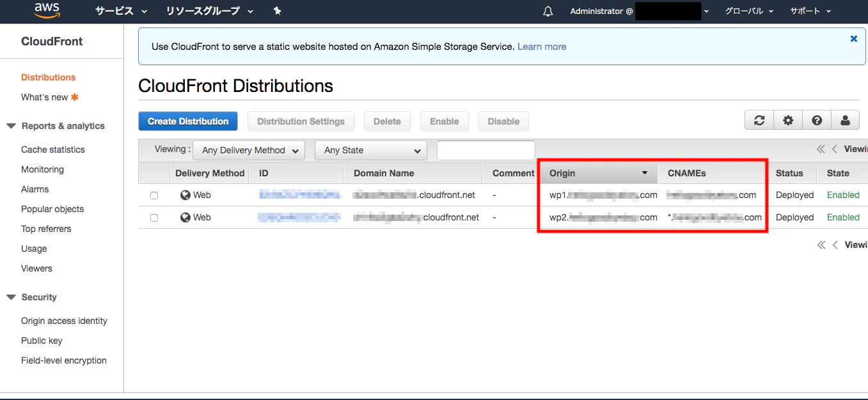Click the globe icon in the wp2 row
The width and height of the screenshot is (868, 400).
coord(185,217)
